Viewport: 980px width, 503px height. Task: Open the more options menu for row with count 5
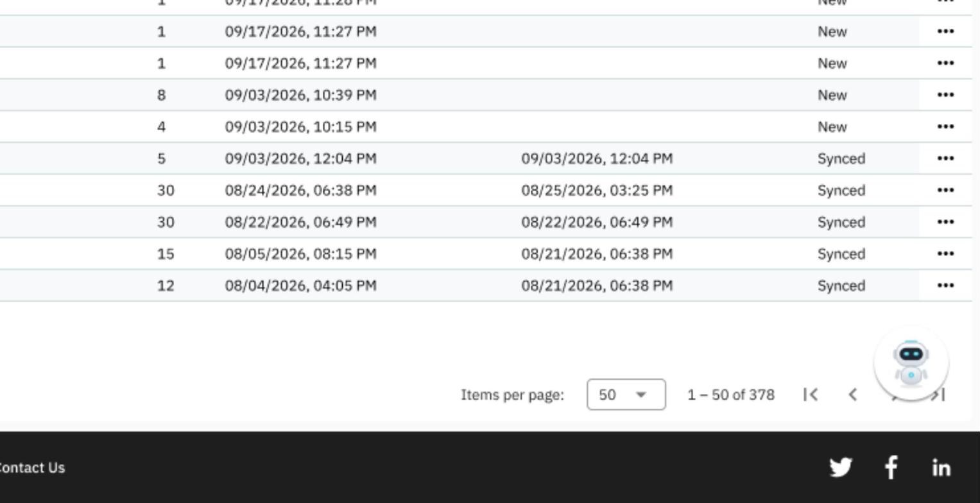945,158
